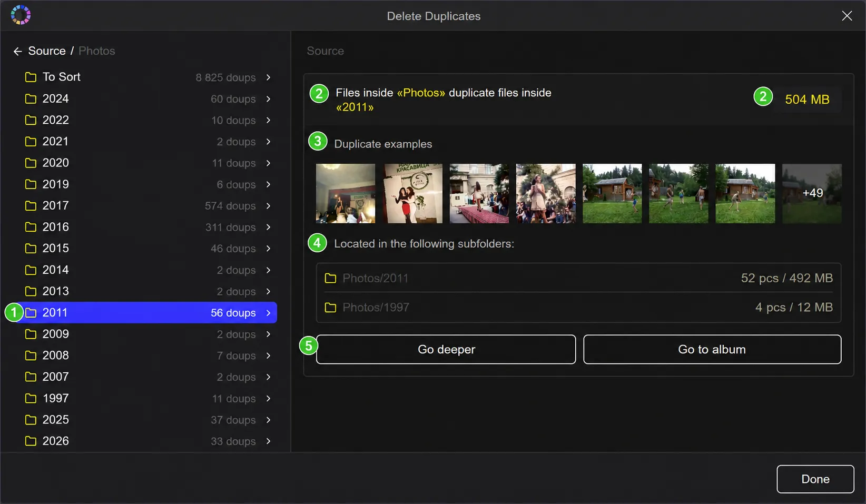Click the 574 doups count
The width and height of the screenshot is (866, 504).
pyautogui.click(x=230, y=206)
